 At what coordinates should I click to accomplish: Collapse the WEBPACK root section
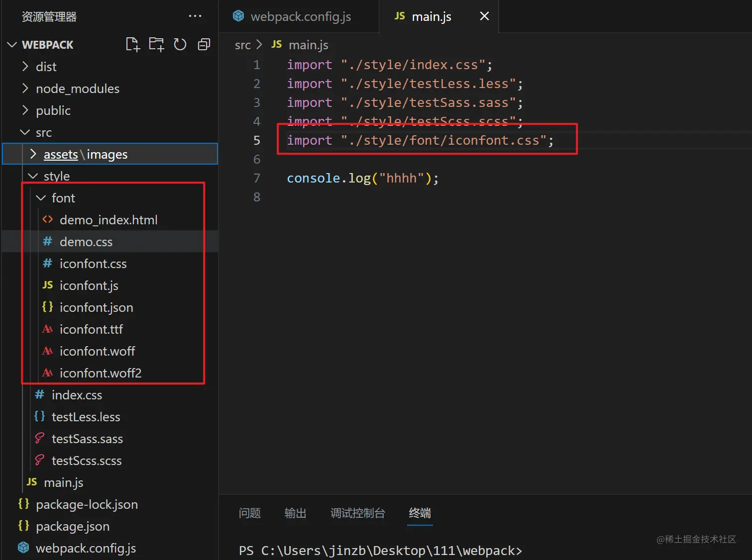point(12,45)
